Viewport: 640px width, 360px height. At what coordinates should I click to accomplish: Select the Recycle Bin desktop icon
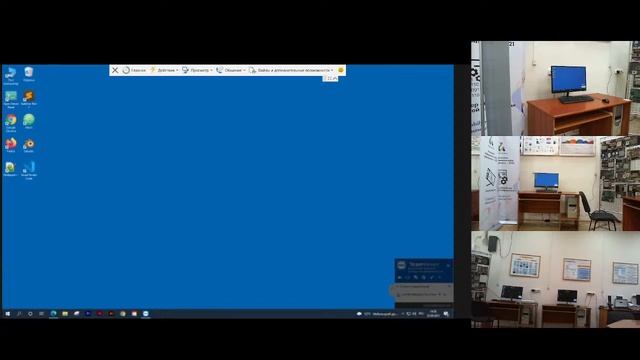[29, 74]
